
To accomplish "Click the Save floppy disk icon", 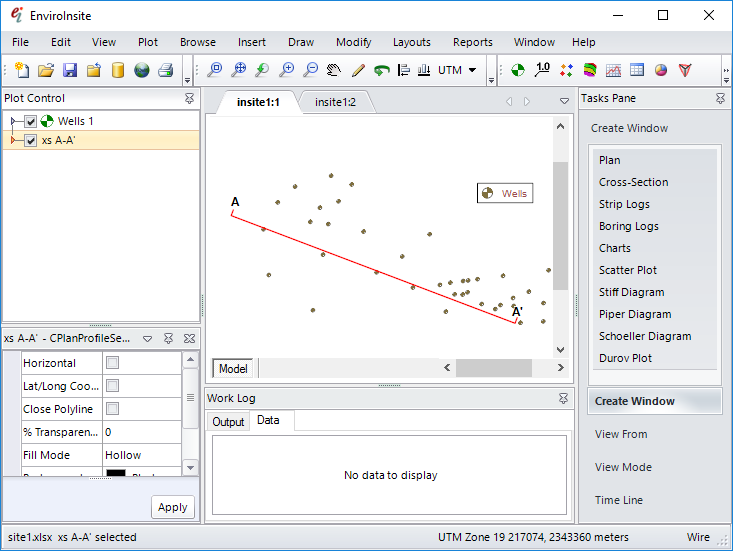I will coord(70,70).
